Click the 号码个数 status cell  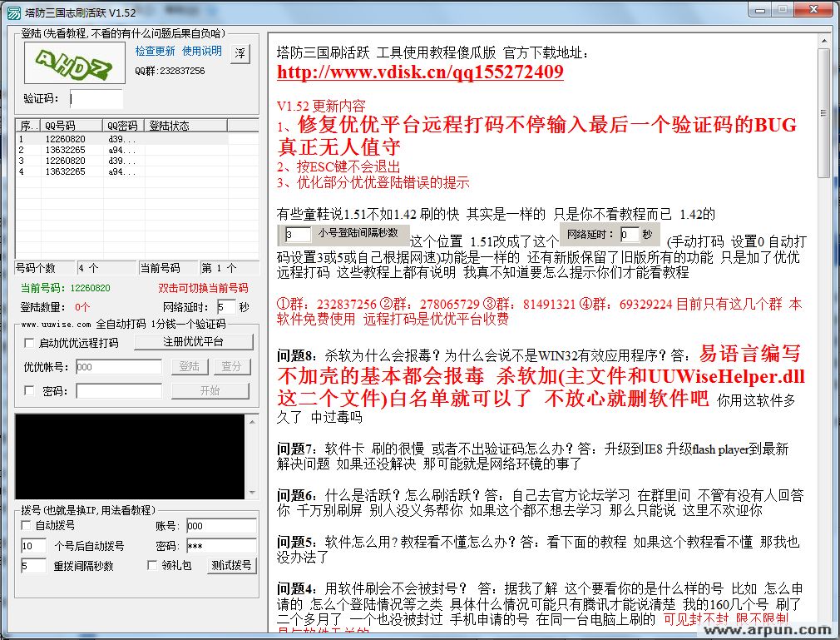tap(45, 268)
